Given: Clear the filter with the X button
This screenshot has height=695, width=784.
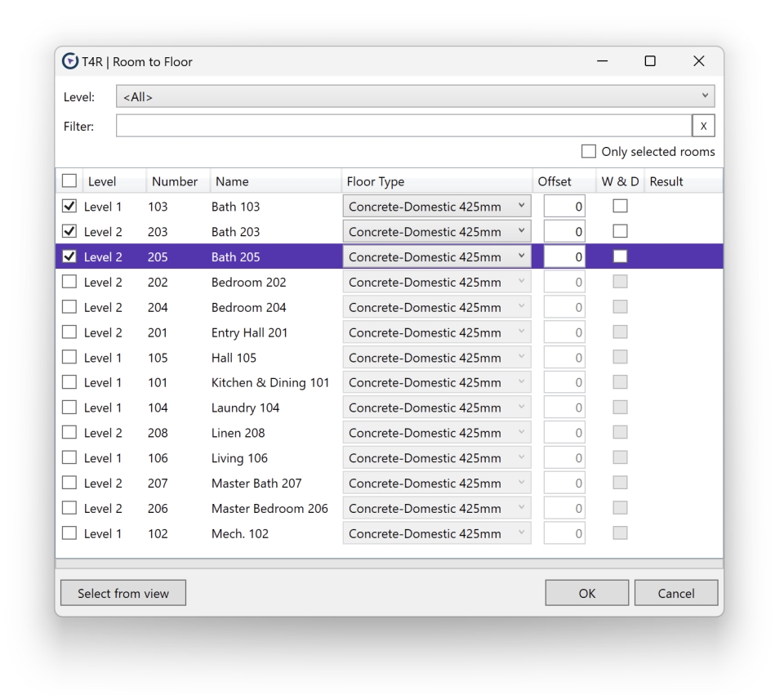Looking at the screenshot, I should pyautogui.click(x=703, y=126).
